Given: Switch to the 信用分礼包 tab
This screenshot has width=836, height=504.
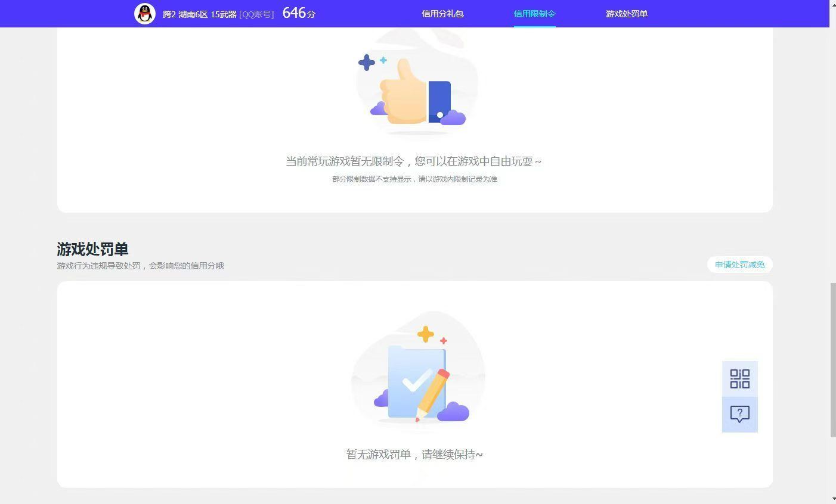Looking at the screenshot, I should pos(442,14).
